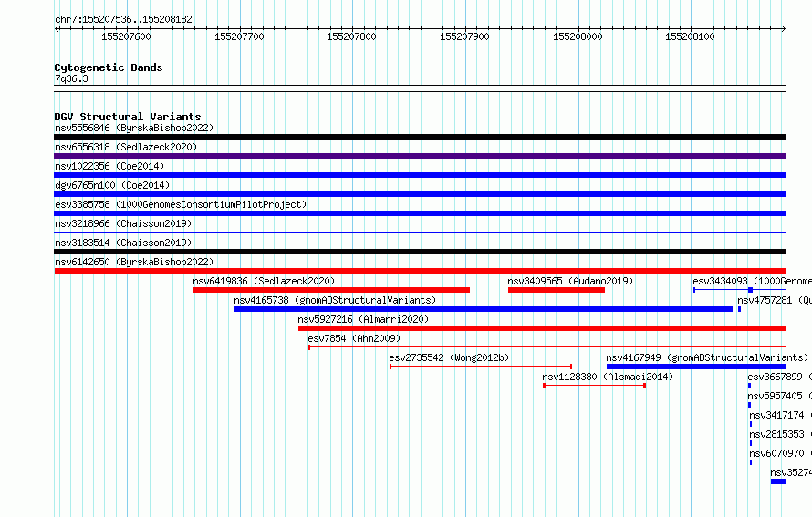This screenshot has height=517, width=812.
Task: Open nsv1128380 (Alsmadi2014) label
Action: [608, 377]
